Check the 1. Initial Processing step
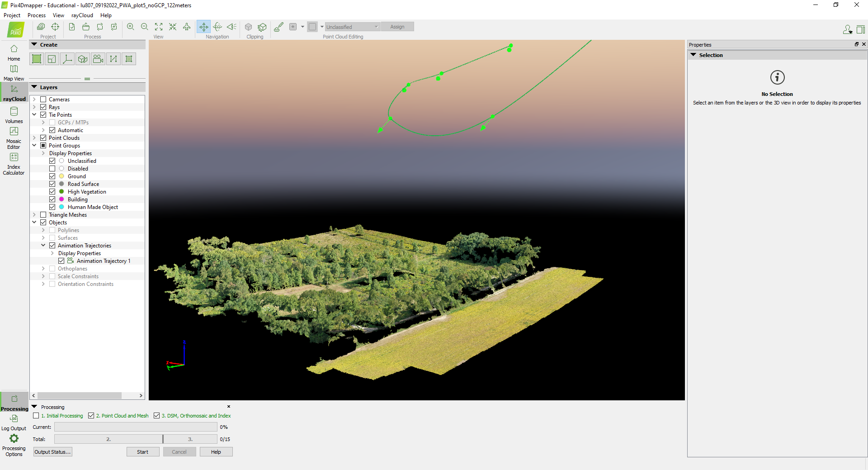The height and width of the screenshot is (470, 868). pyautogui.click(x=36, y=416)
